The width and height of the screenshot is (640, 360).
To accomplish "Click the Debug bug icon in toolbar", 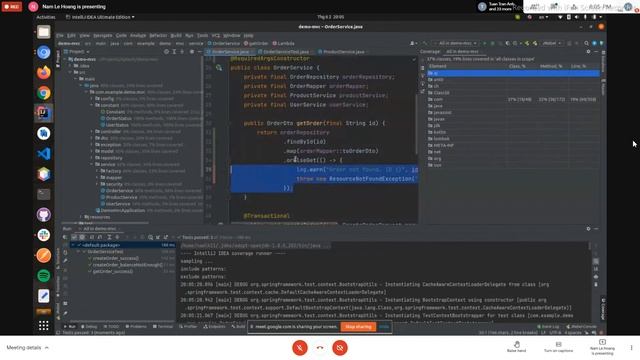I will coord(493,43).
